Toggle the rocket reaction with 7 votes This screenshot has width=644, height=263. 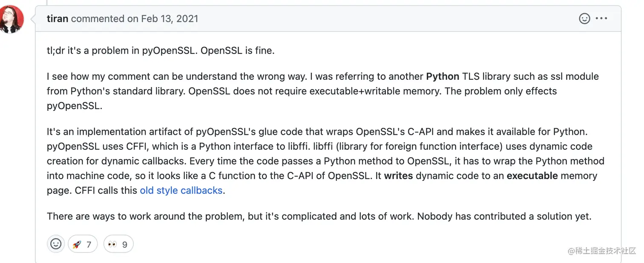click(x=82, y=244)
